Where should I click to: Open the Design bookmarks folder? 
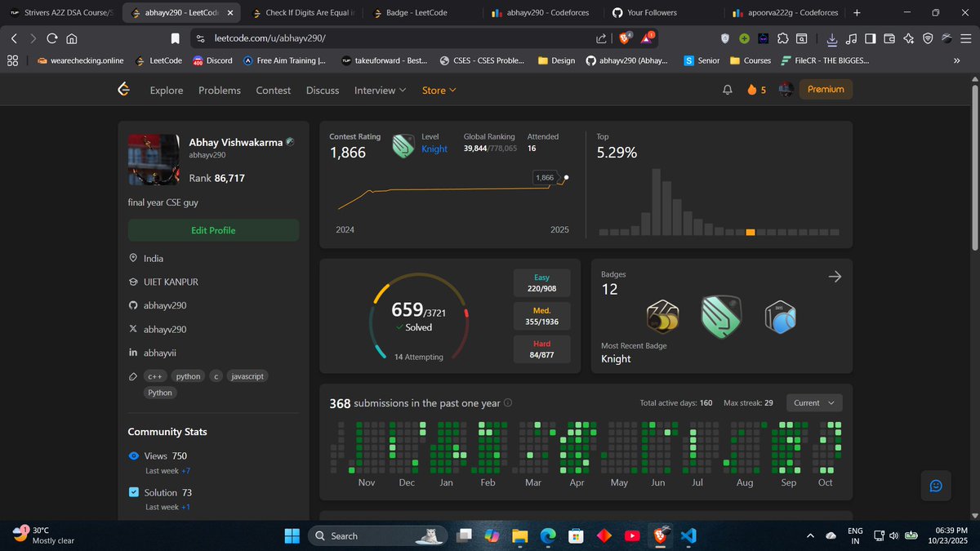point(556,60)
